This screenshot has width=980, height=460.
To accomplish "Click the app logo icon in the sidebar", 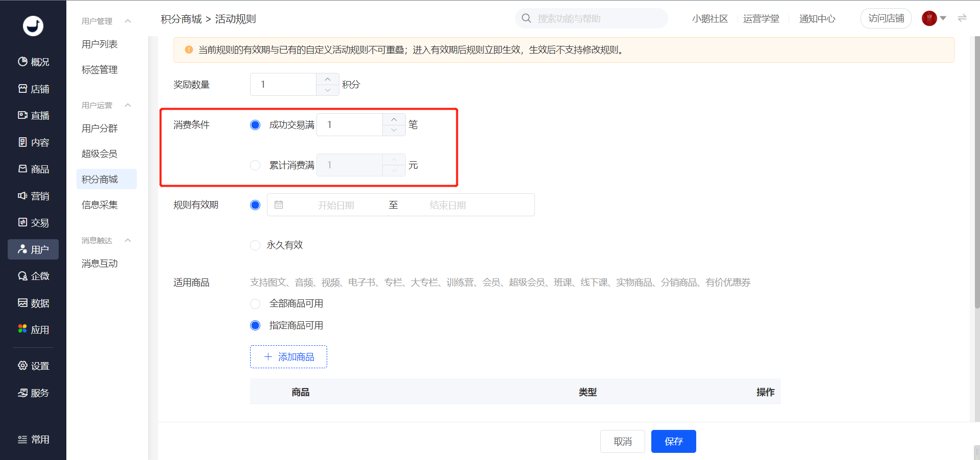I will (33, 26).
